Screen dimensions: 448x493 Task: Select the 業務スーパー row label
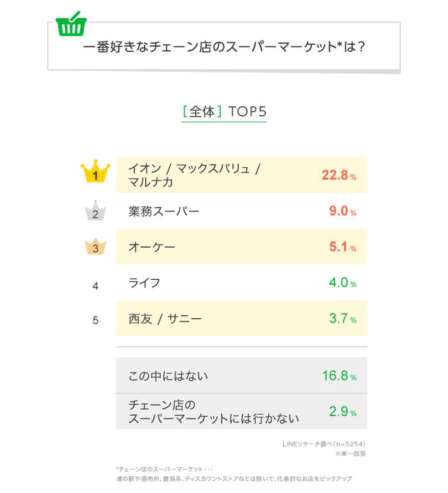(164, 211)
